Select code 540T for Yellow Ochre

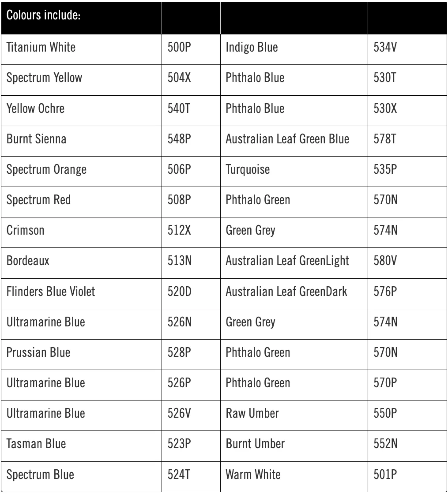179,109
